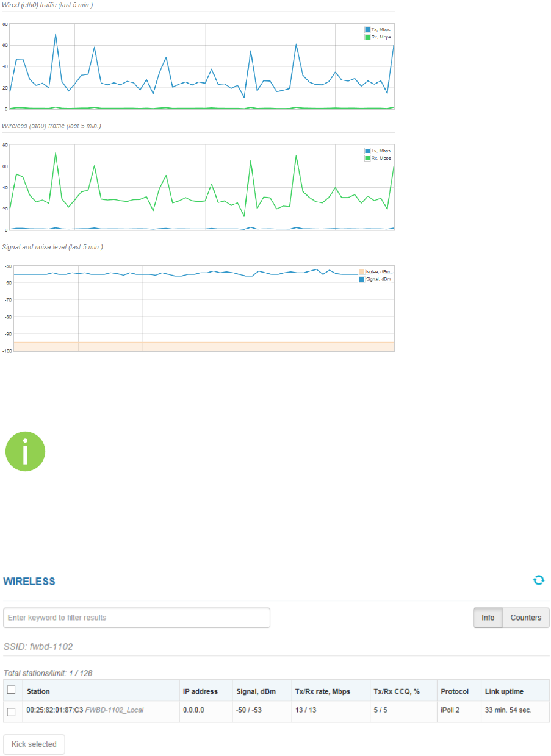The height and width of the screenshot is (756, 551).
Task: Click blue Tx legend swatch in wireless traffic chart
Action: (x=367, y=151)
